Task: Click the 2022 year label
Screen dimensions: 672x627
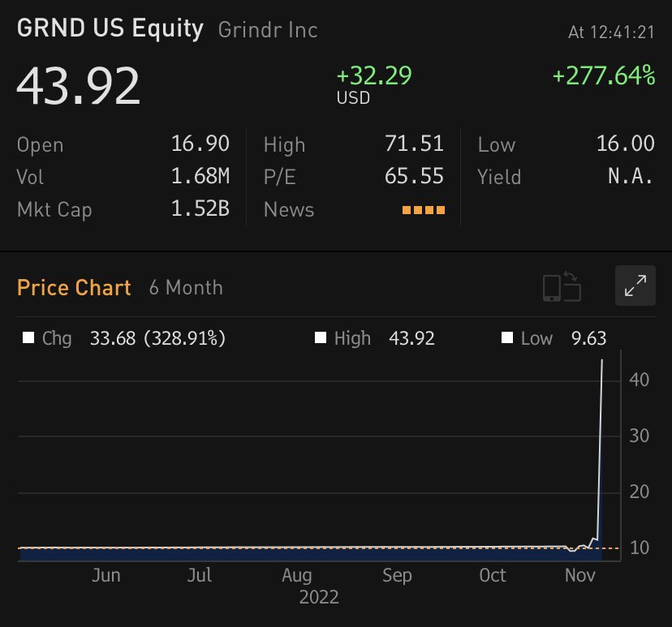Action: click(319, 597)
